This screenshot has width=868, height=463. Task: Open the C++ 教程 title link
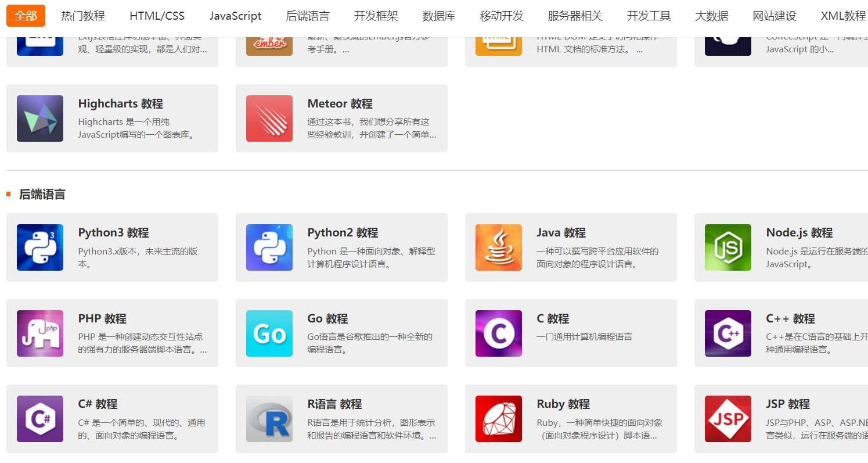[791, 319]
